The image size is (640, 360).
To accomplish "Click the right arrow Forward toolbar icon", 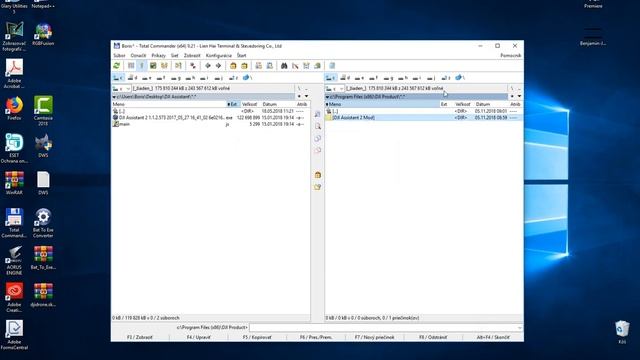I will tap(218, 66).
